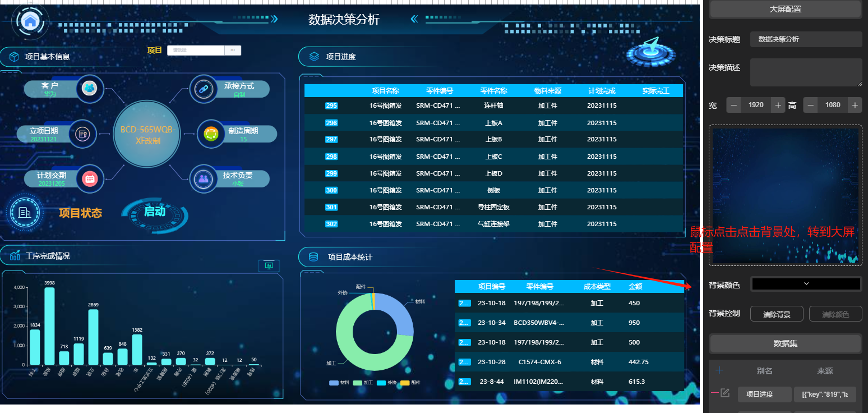Open the 项目 selector ellipsis button
The height and width of the screenshot is (413, 868).
(x=233, y=51)
